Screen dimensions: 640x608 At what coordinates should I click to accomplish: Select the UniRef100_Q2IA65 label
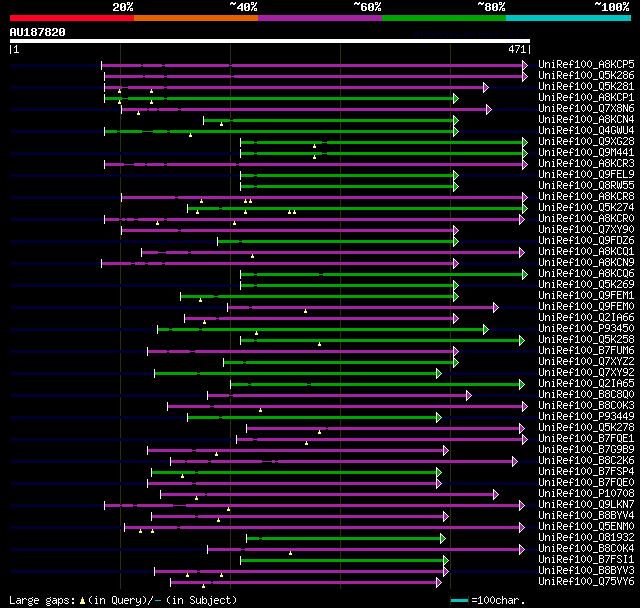tap(586, 384)
